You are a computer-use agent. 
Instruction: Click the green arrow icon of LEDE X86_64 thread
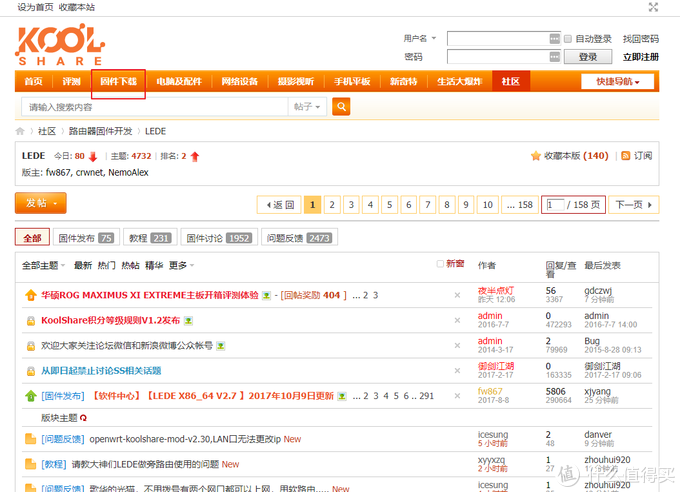[x=31, y=396]
